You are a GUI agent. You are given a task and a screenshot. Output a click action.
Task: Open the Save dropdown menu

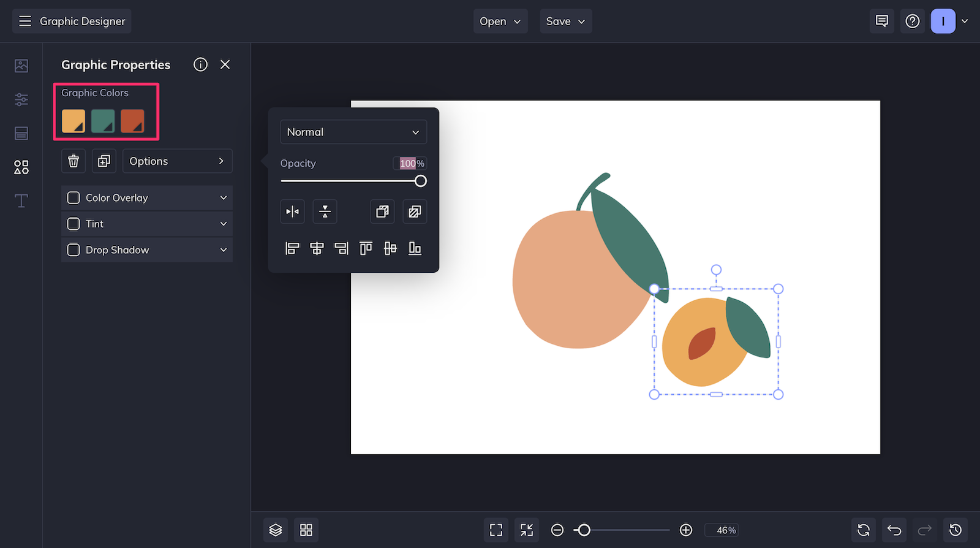pos(565,21)
